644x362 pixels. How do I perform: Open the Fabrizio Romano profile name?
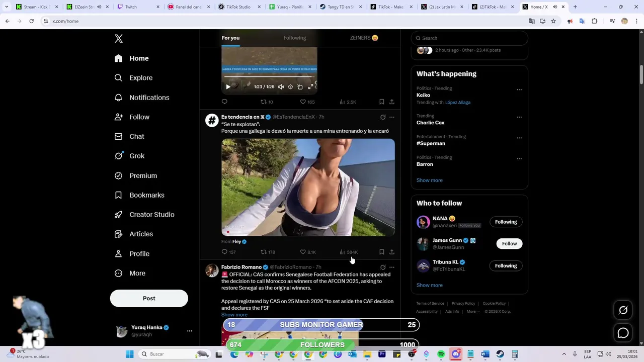click(x=242, y=267)
